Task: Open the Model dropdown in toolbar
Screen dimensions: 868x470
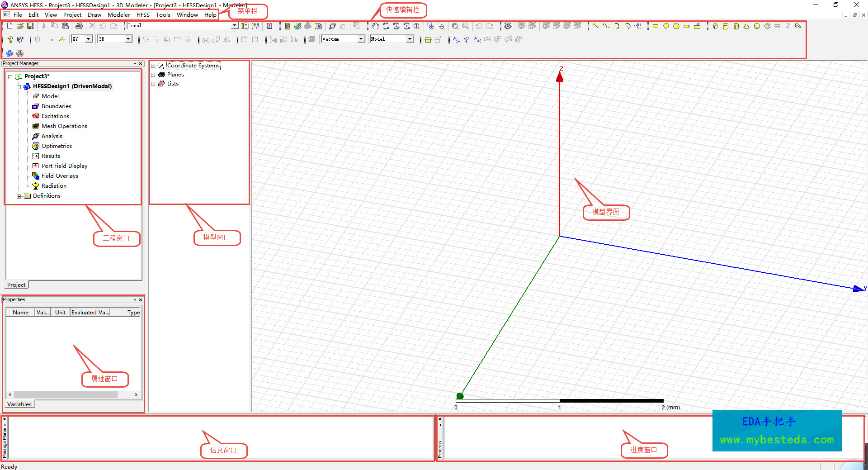Action: pos(410,39)
